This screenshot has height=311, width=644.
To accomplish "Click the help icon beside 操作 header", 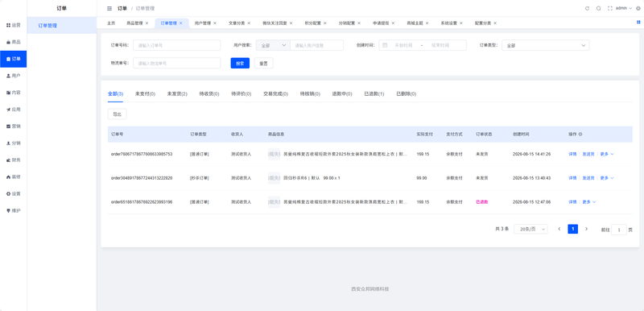I will click(x=580, y=135).
